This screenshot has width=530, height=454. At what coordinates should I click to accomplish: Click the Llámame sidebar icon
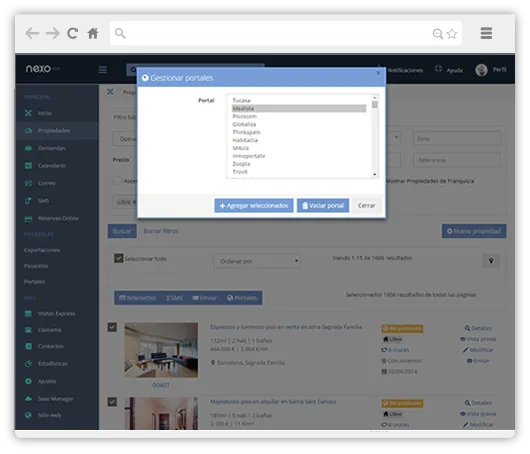(28, 330)
